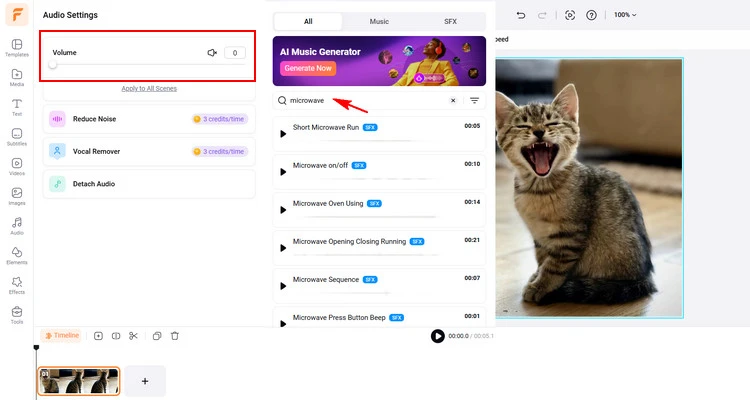Viewport: 750px width, 400px height.
Task: Open the Effects sidebar panel
Action: click(17, 285)
